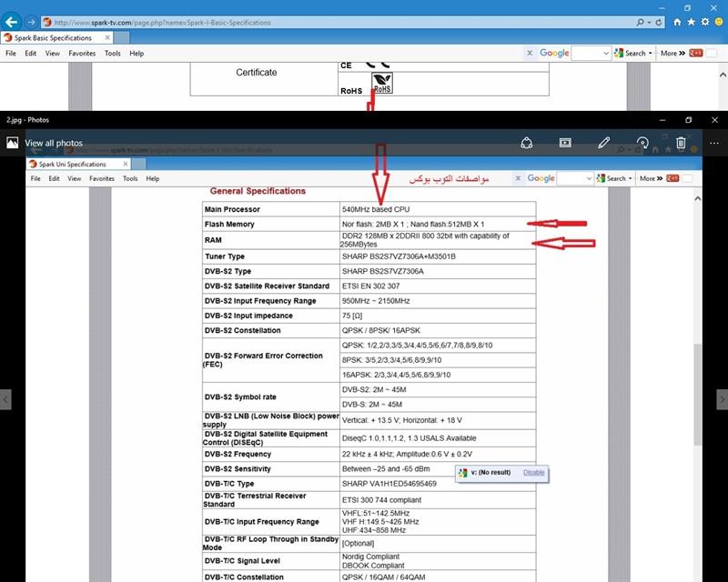Open the gear Tools icon in Internet Explorer
The width and height of the screenshot is (728, 582).
(705, 22)
